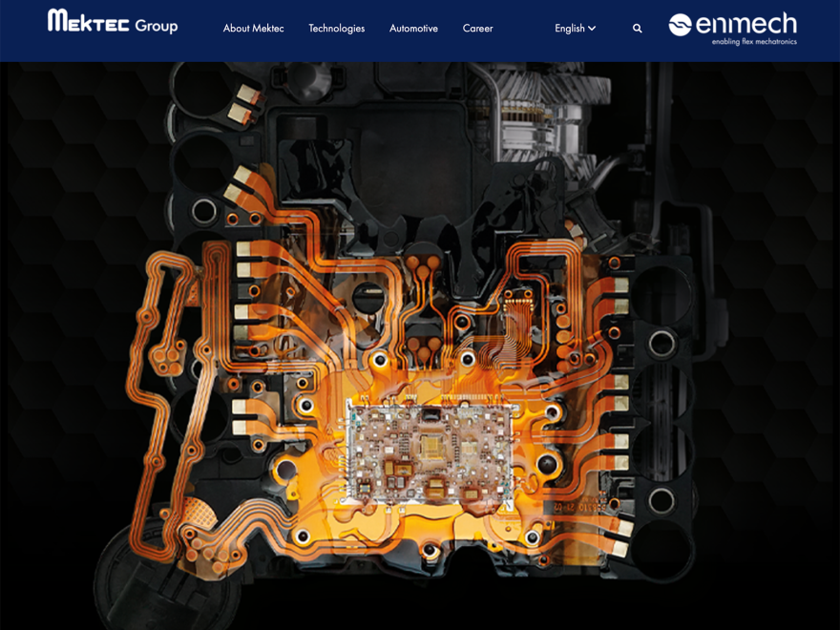Open the Career menu
This screenshot has width=840, height=630.
(x=477, y=29)
